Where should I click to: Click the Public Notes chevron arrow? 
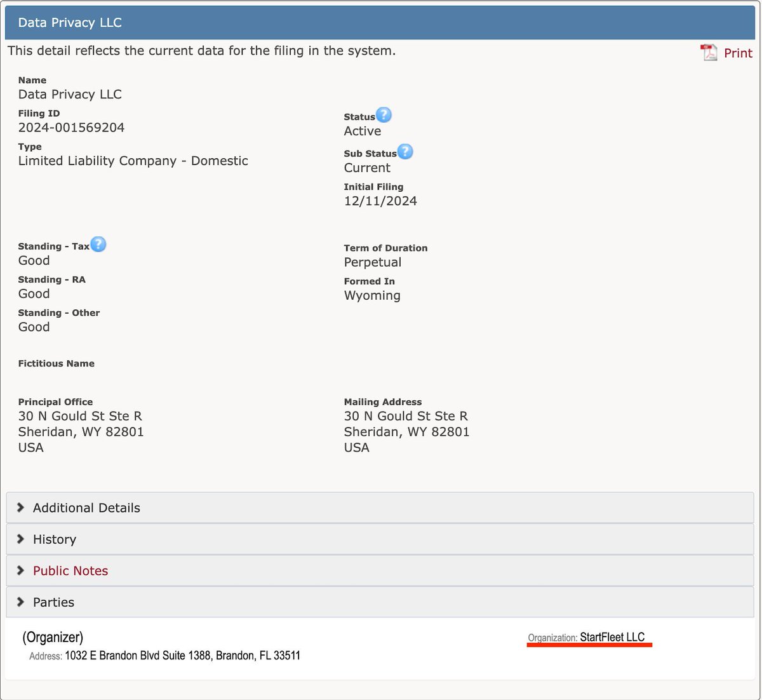point(20,570)
